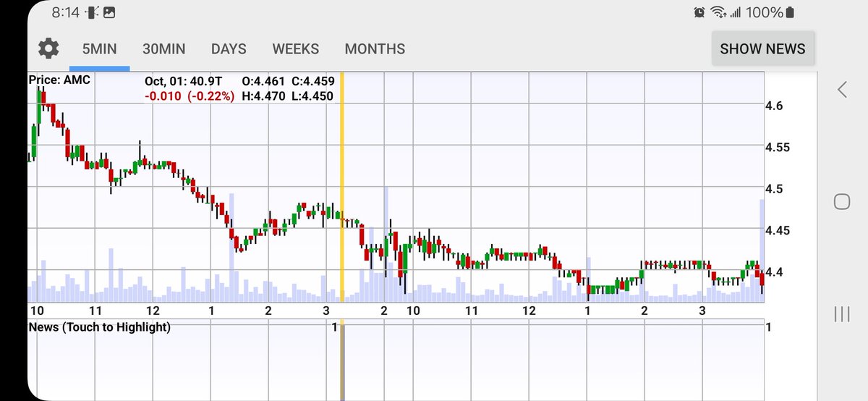The width and height of the screenshot is (868, 401).
Task: Tap the 'Price: AMC' label
Action: (x=59, y=80)
